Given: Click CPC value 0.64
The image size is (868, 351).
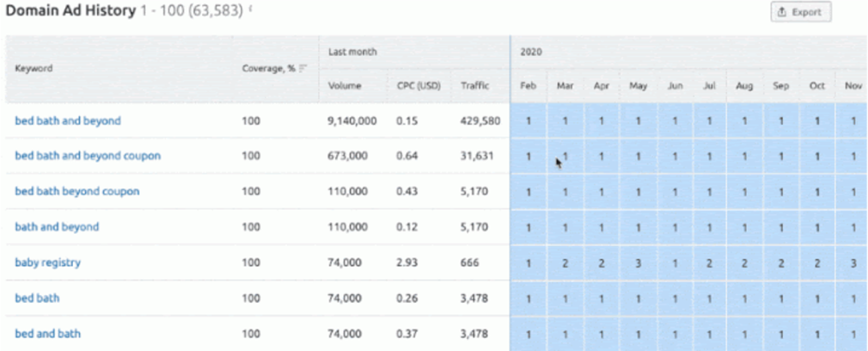Looking at the screenshot, I should (x=406, y=156).
